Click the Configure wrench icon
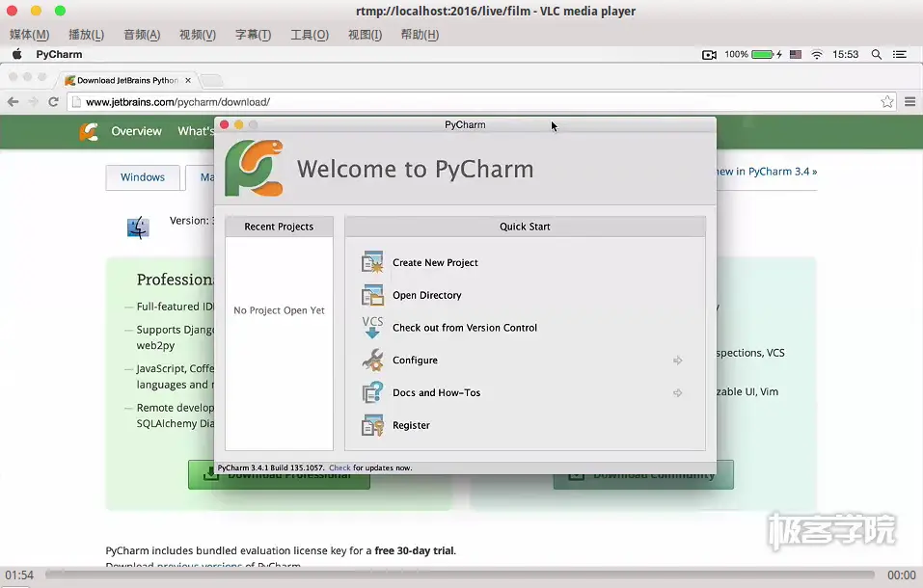Image resolution: width=923 pixels, height=588 pixels. 372,360
